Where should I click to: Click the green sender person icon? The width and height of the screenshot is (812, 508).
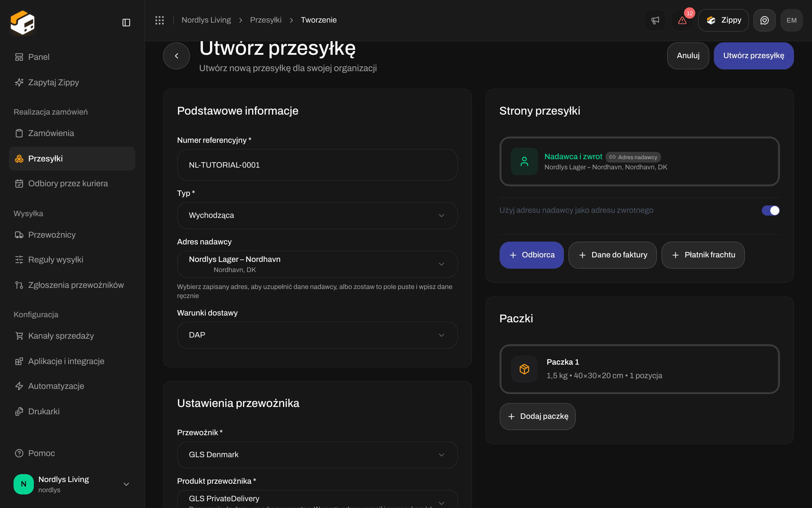tap(524, 161)
